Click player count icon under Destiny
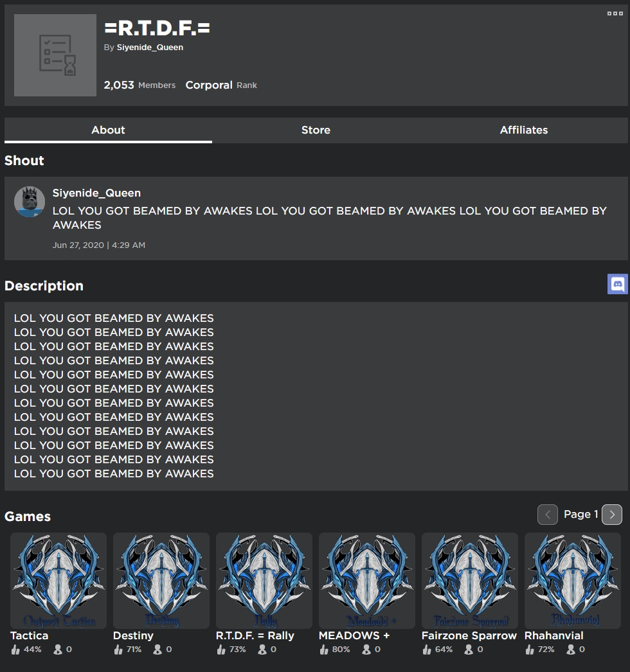 [x=158, y=650]
